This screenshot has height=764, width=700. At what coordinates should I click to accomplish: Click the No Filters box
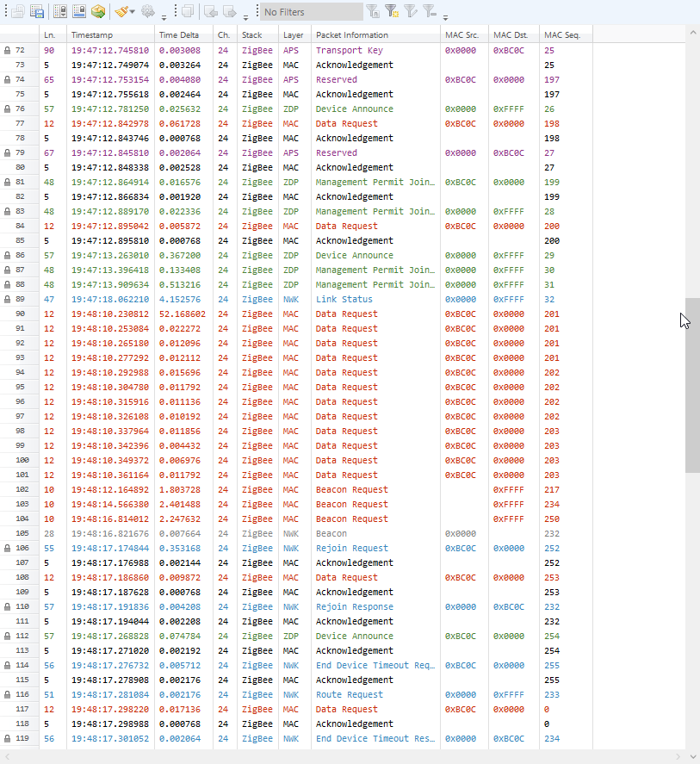312,12
